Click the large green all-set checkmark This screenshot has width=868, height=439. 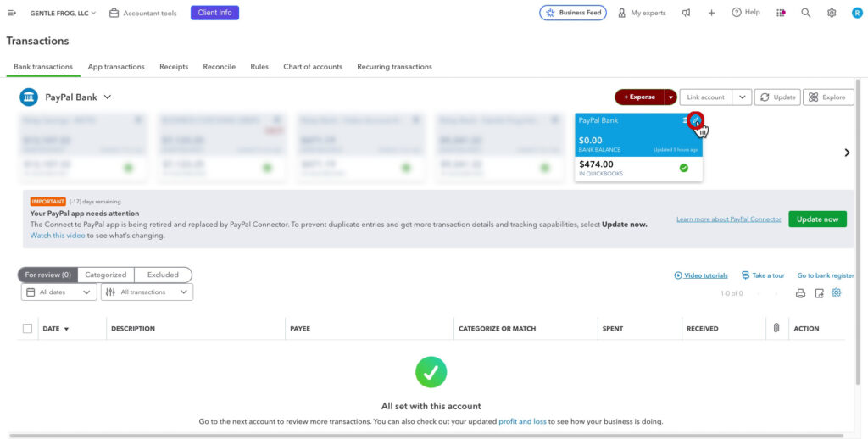pos(431,372)
